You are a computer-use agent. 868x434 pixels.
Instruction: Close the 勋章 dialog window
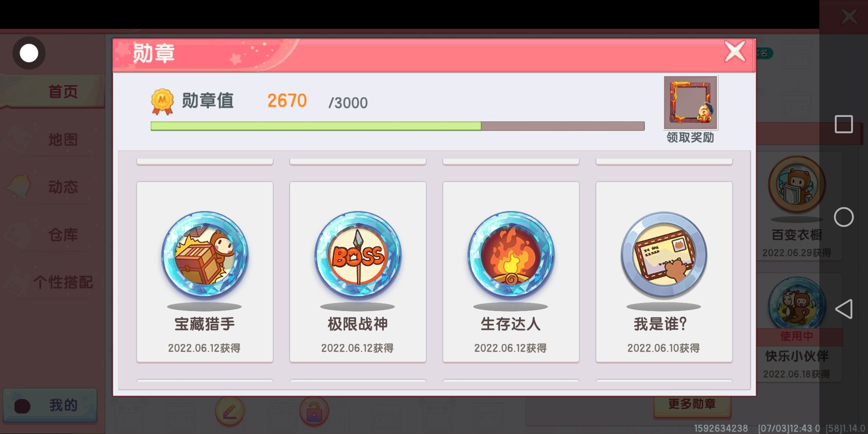735,52
